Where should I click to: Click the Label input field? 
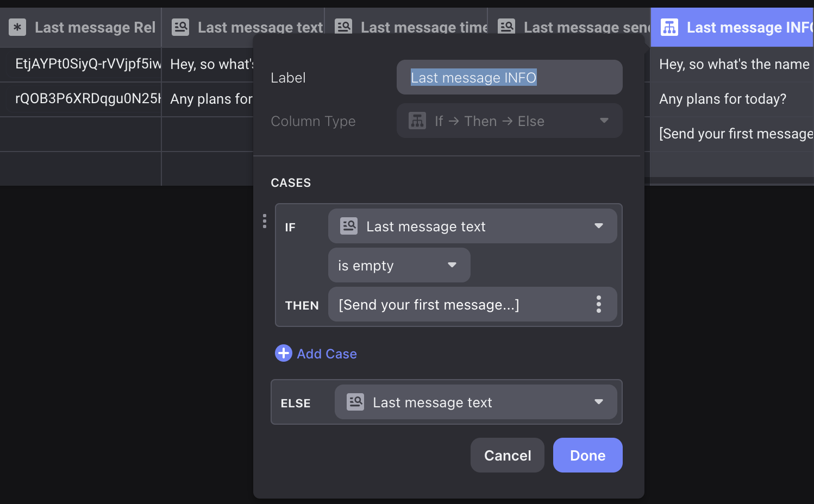coord(510,77)
